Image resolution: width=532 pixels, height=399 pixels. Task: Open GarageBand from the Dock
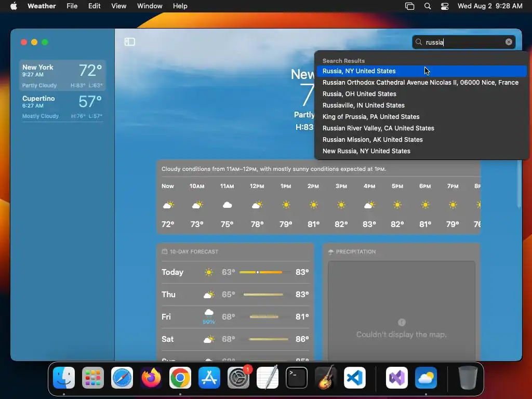tap(326, 378)
